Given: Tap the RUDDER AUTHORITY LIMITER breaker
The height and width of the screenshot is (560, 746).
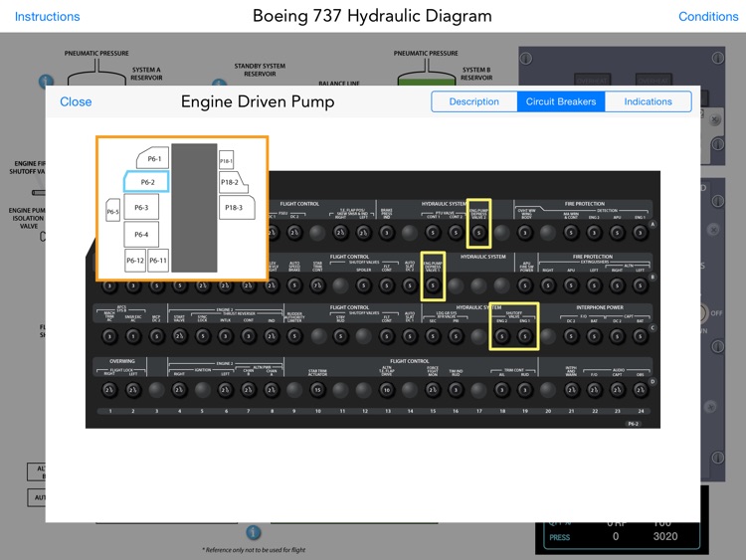Looking at the screenshot, I should point(294,336).
